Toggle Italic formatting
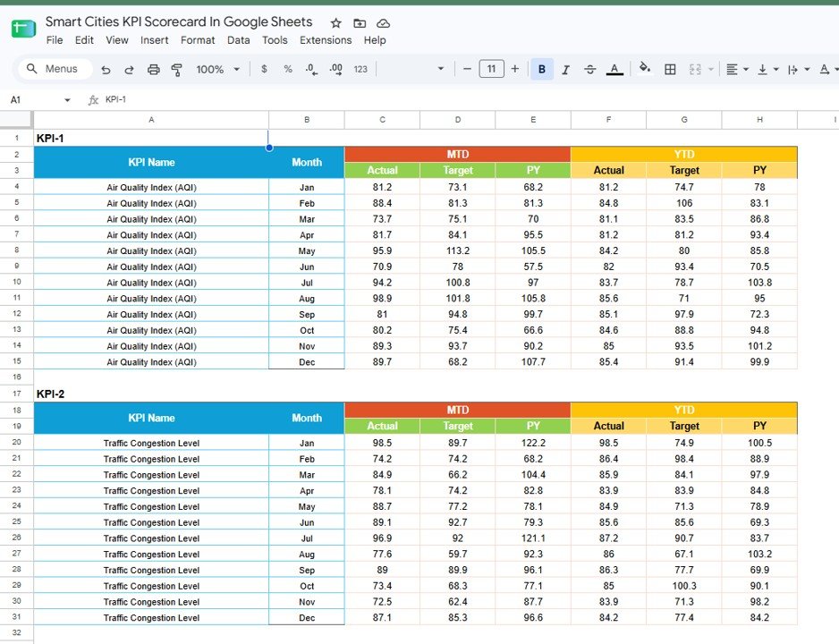 click(565, 70)
